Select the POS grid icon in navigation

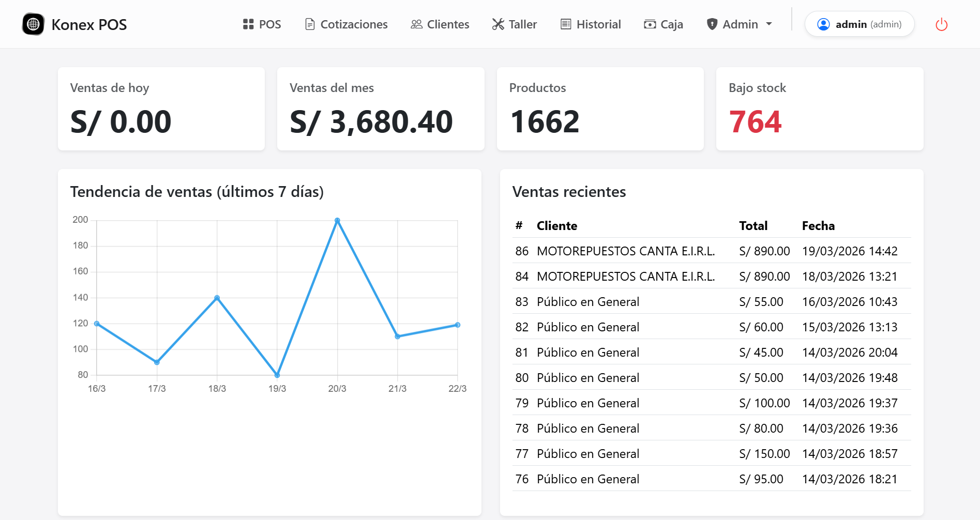[247, 24]
